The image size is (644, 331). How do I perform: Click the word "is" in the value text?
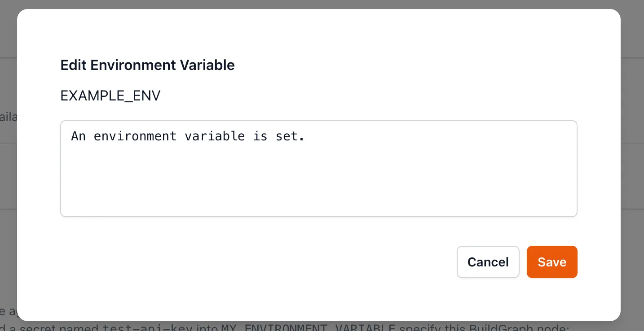click(x=260, y=136)
